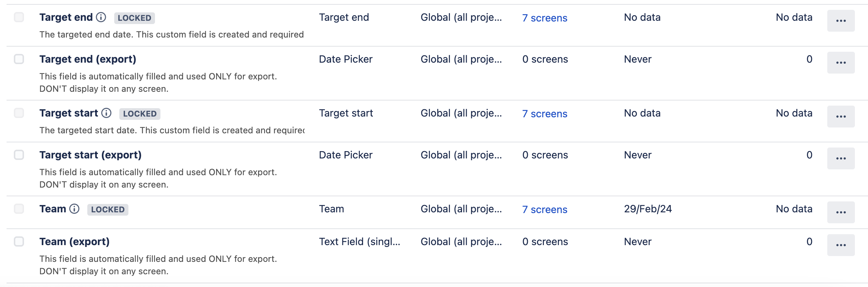Click the Team type cell in the Team row
Image resolution: width=868 pixels, height=287 pixels.
tap(331, 209)
